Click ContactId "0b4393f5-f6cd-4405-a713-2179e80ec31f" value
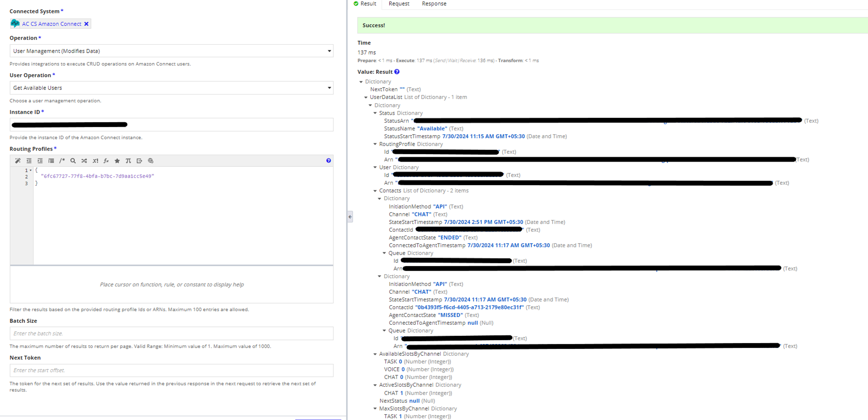 (x=469, y=307)
